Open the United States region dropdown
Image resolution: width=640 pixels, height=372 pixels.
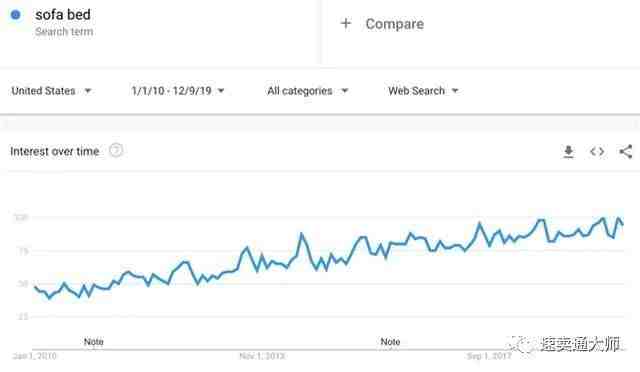click(x=51, y=91)
